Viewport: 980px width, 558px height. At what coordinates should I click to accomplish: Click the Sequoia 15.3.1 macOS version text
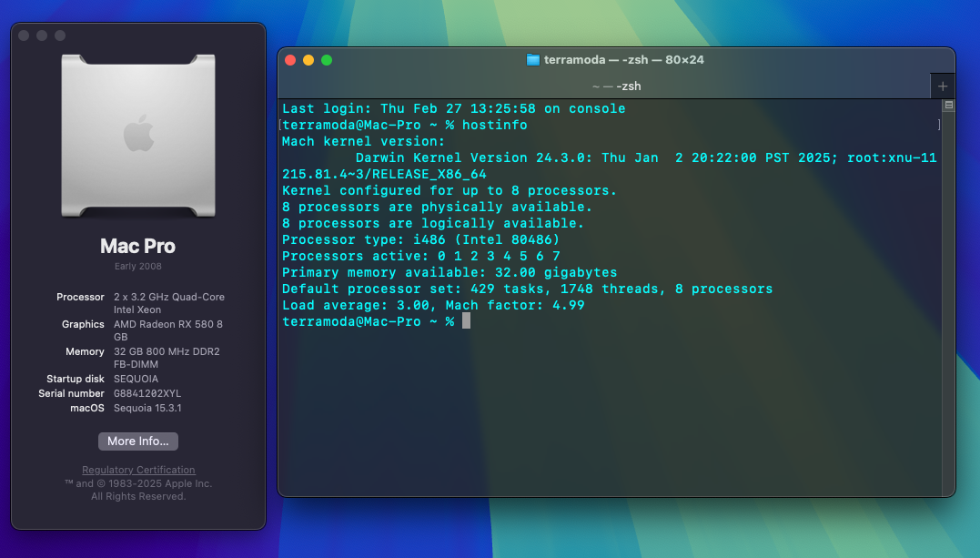point(147,408)
